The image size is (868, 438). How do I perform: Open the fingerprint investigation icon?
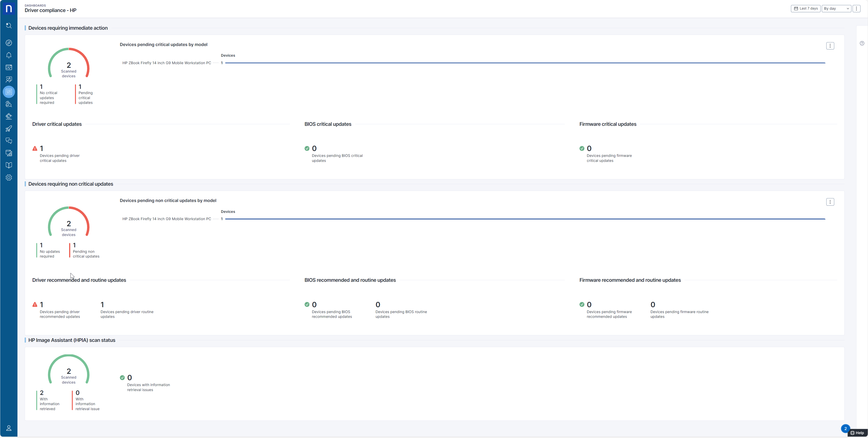[9, 104]
